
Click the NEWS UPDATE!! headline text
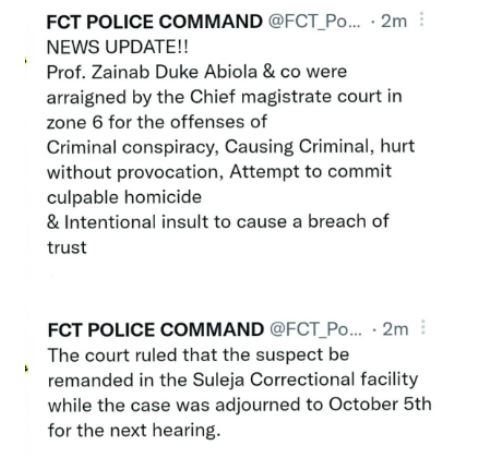118,47
